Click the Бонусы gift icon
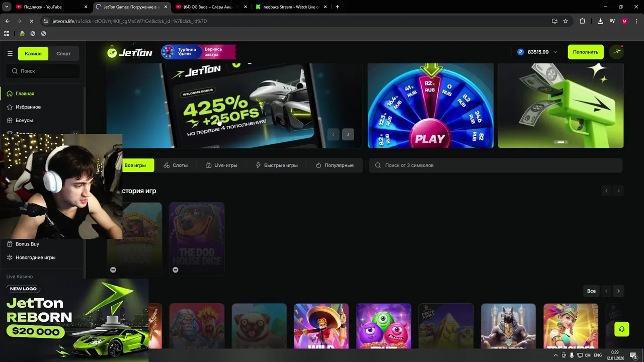Viewport: 644px width, 362px height. [x=10, y=121]
